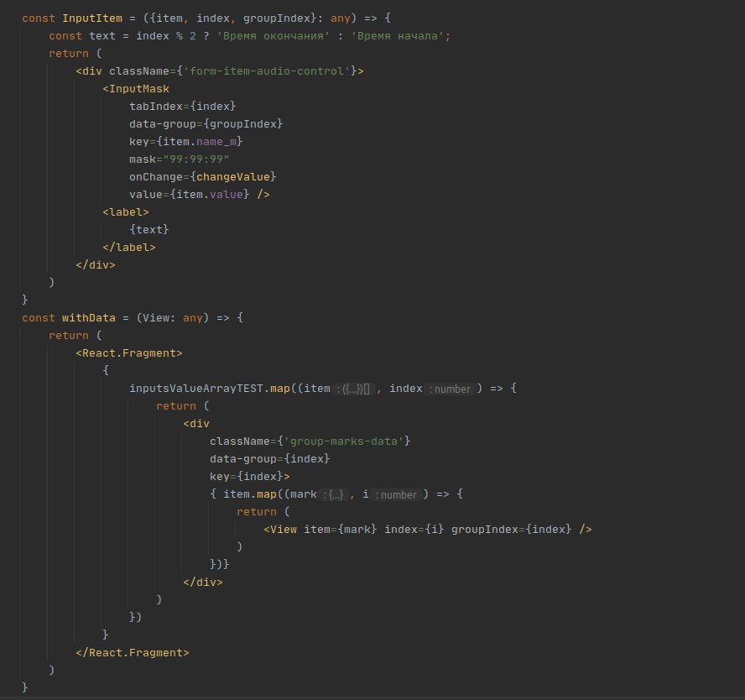Click the 'key={item.name_m}' attribute
The image size is (745, 700).
pos(185,142)
